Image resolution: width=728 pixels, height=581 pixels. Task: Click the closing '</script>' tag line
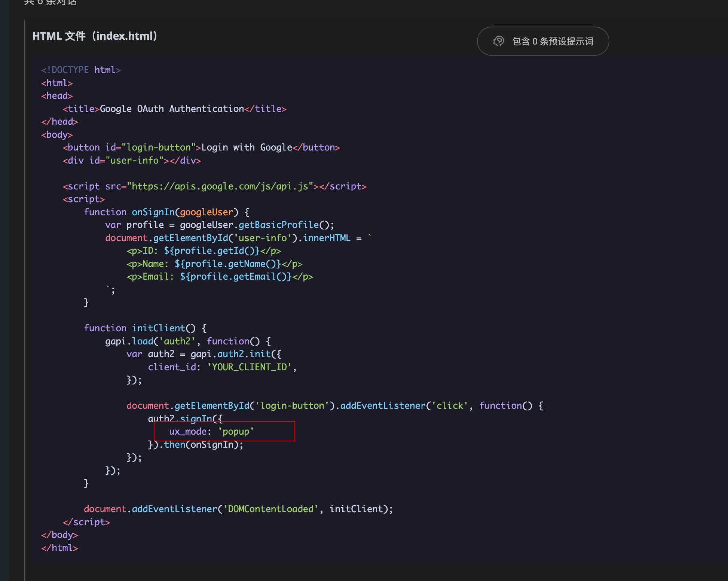[86, 522]
